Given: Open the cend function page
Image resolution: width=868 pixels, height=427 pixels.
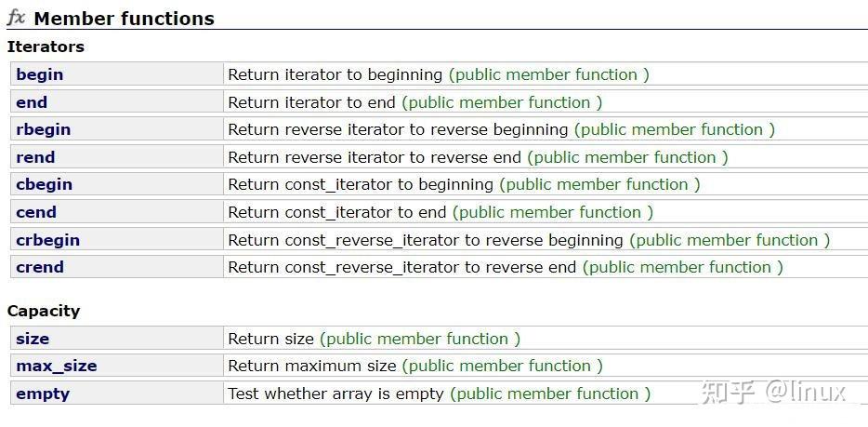Looking at the screenshot, I should pyautogui.click(x=36, y=212).
